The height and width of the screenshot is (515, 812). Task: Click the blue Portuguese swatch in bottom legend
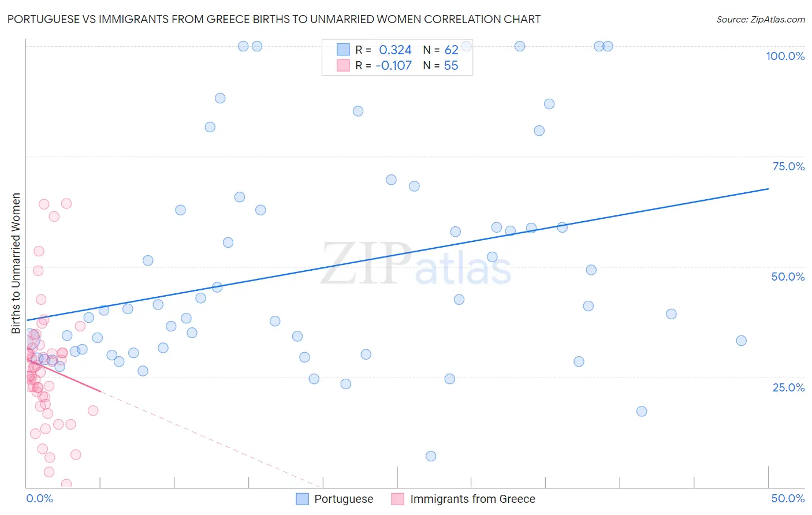[x=302, y=499]
